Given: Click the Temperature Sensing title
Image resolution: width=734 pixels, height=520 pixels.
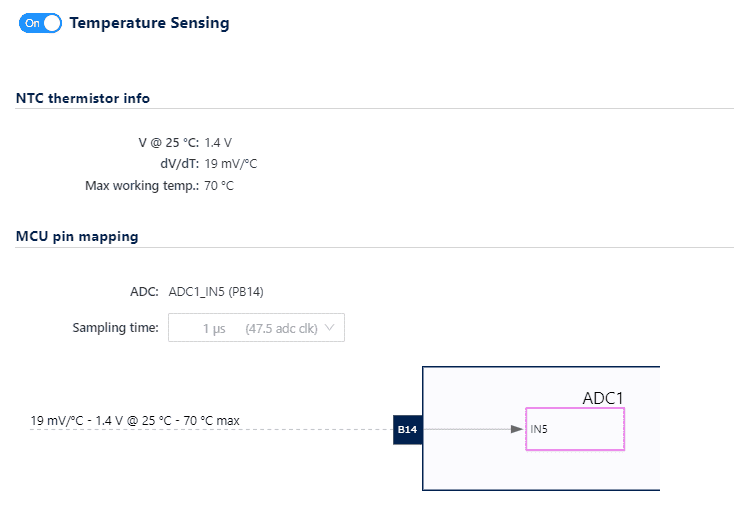Looking at the screenshot, I should pos(149,23).
